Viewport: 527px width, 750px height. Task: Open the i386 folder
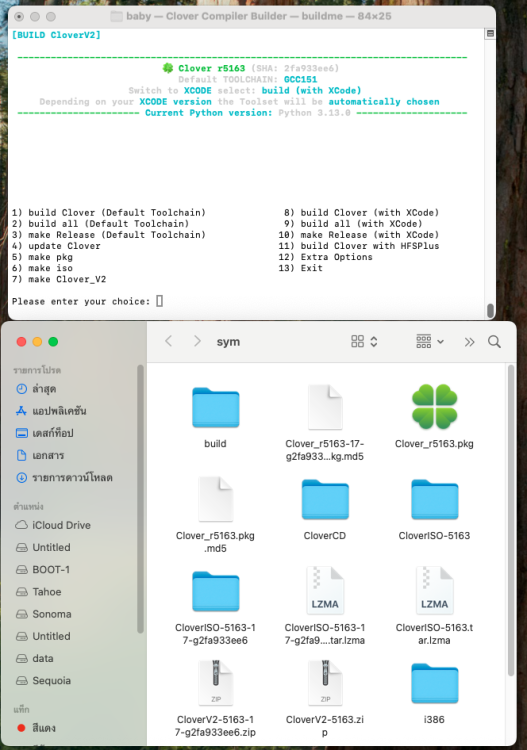point(434,684)
